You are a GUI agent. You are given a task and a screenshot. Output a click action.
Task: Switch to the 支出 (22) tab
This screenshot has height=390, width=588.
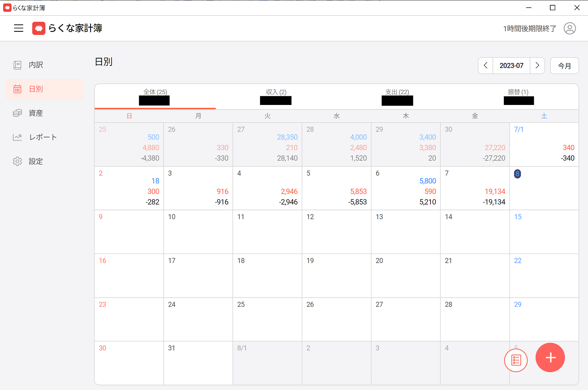coord(397,96)
